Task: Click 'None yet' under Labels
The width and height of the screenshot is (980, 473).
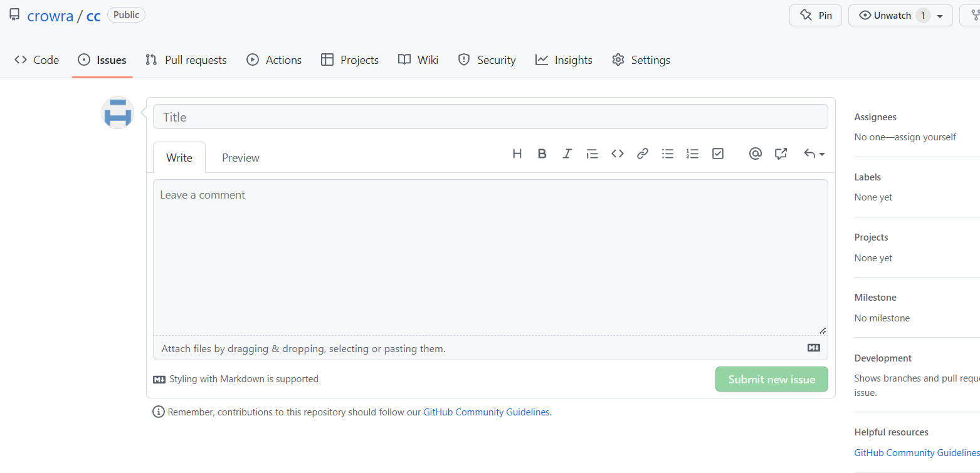Action: [873, 197]
